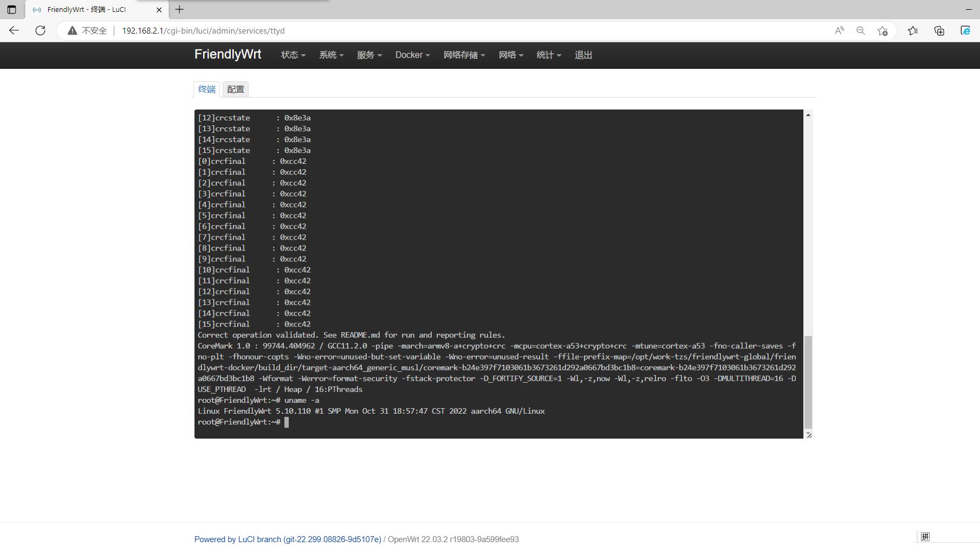Open the 网络存储 menu
Image resolution: width=980 pixels, height=553 pixels.
(464, 55)
